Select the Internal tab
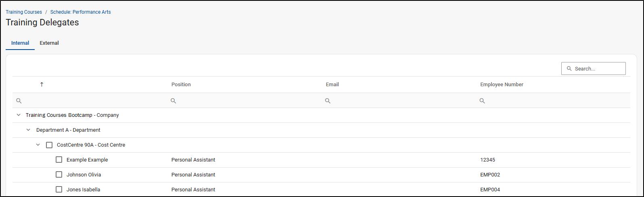Image resolution: width=644 pixels, height=197 pixels. point(20,43)
